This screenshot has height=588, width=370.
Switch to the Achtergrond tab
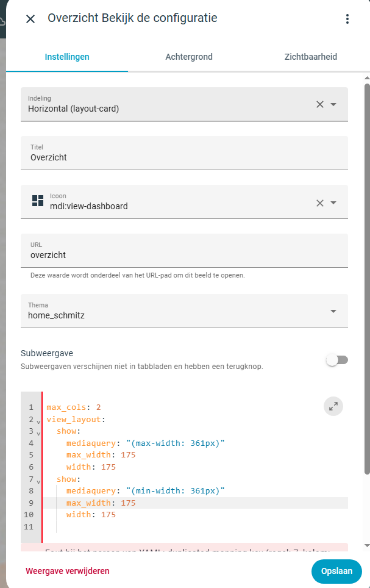point(189,57)
